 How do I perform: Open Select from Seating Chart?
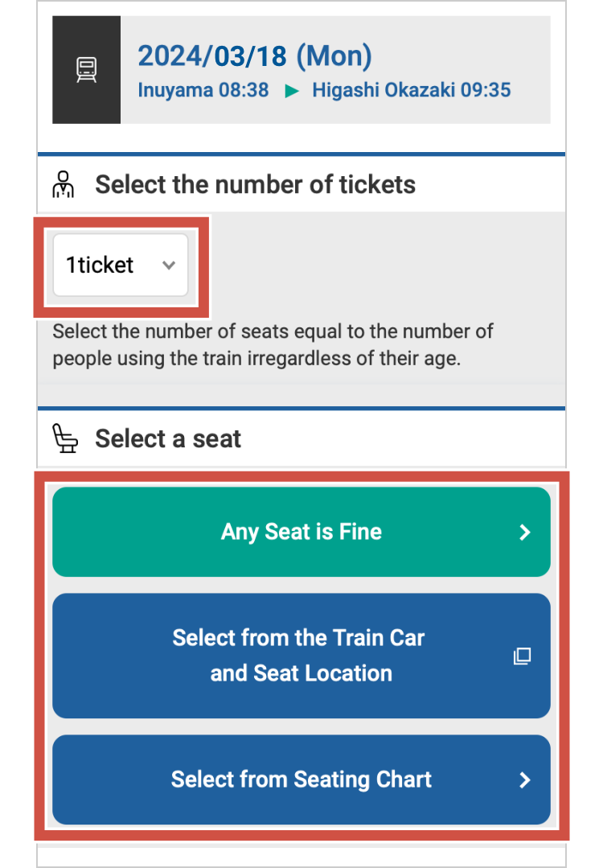pos(301,780)
